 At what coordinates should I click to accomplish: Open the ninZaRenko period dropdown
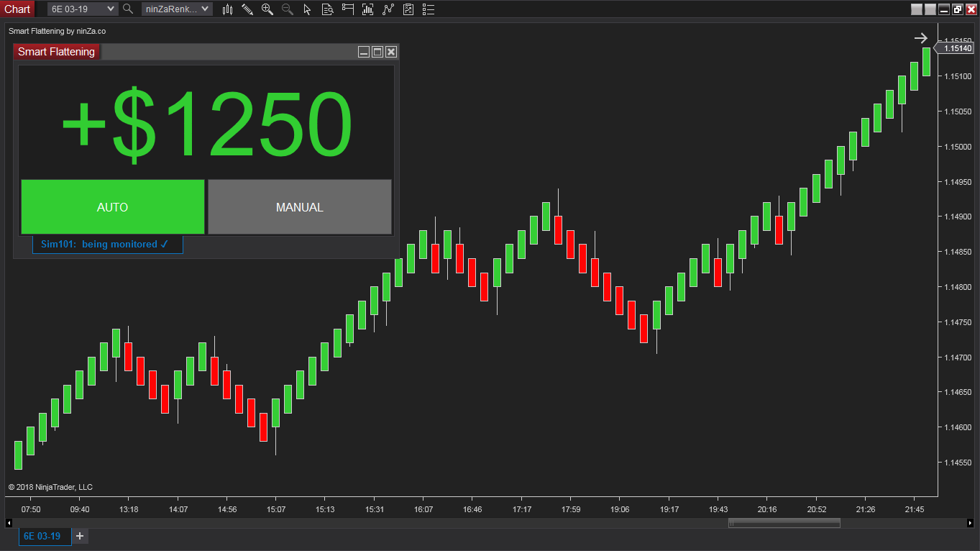click(x=177, y=9)
